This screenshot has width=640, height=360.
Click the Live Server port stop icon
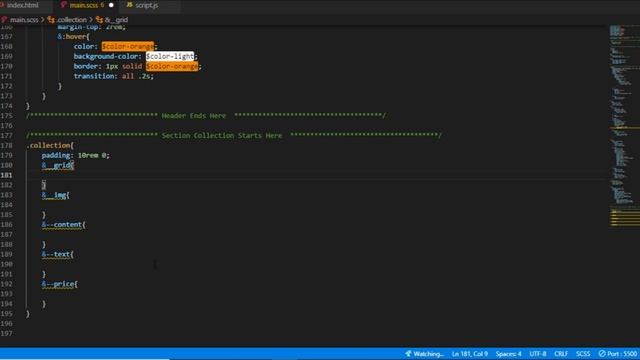(602, 354)
